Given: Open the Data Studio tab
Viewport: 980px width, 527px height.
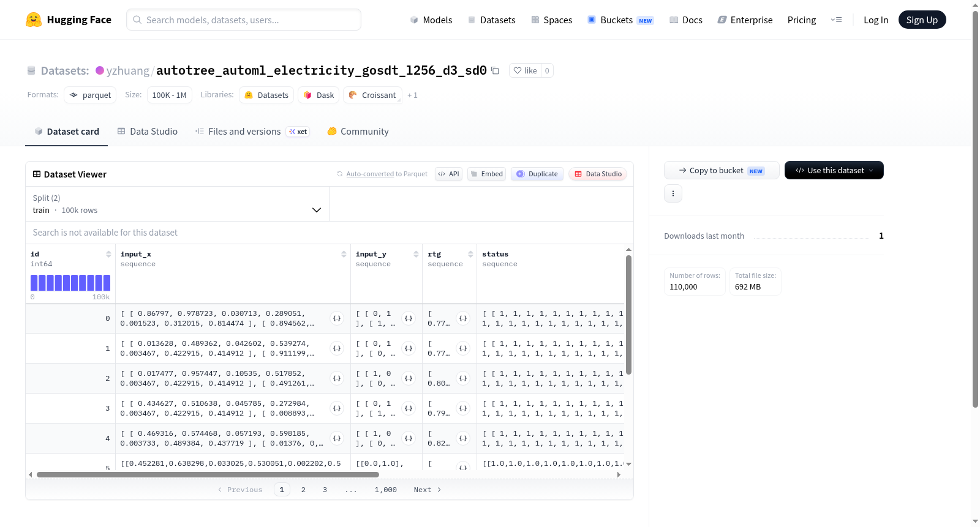Looking at the screenshot, I should 148,132.
